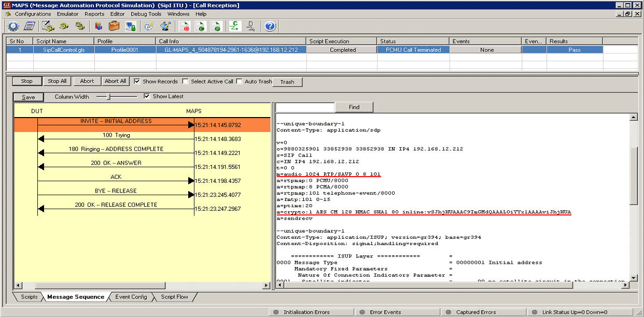Click the Find button
Viewport: 644px width, 317px height.
click(x=354, y=107)
